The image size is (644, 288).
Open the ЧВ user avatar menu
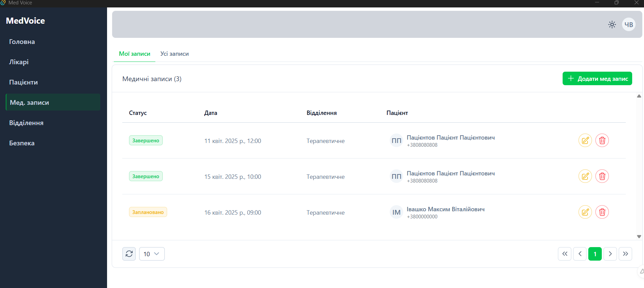point(628,24)
